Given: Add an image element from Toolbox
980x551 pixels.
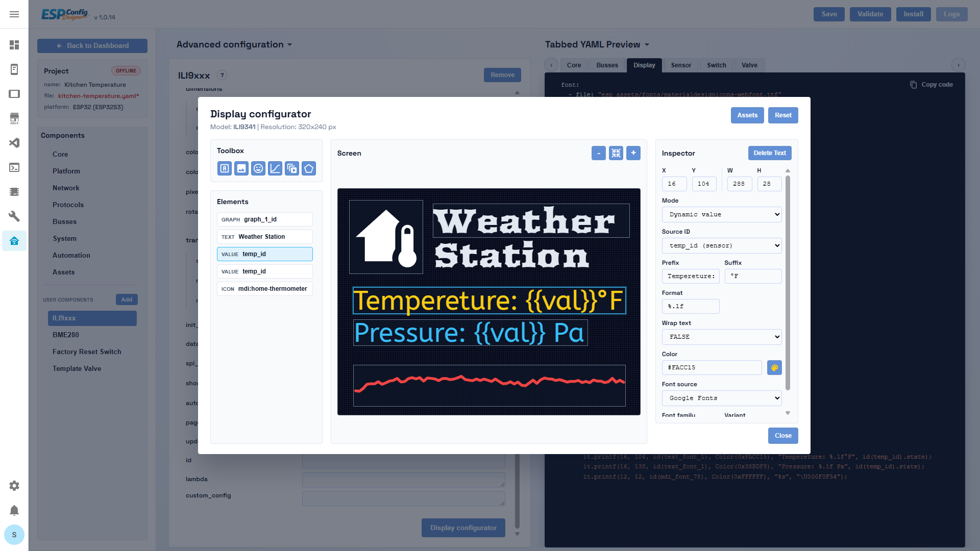Looking at the screenshot, I should [x=241, y=168].
